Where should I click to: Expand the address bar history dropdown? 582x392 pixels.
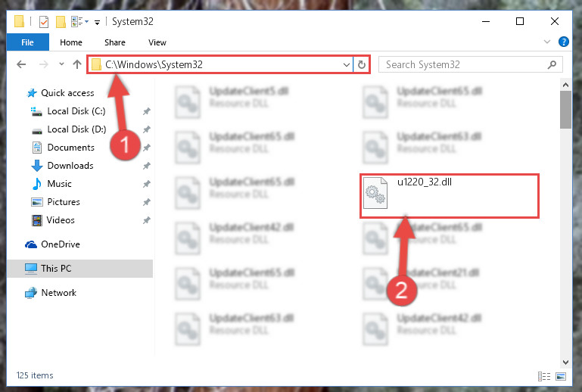tap(347, 65)
